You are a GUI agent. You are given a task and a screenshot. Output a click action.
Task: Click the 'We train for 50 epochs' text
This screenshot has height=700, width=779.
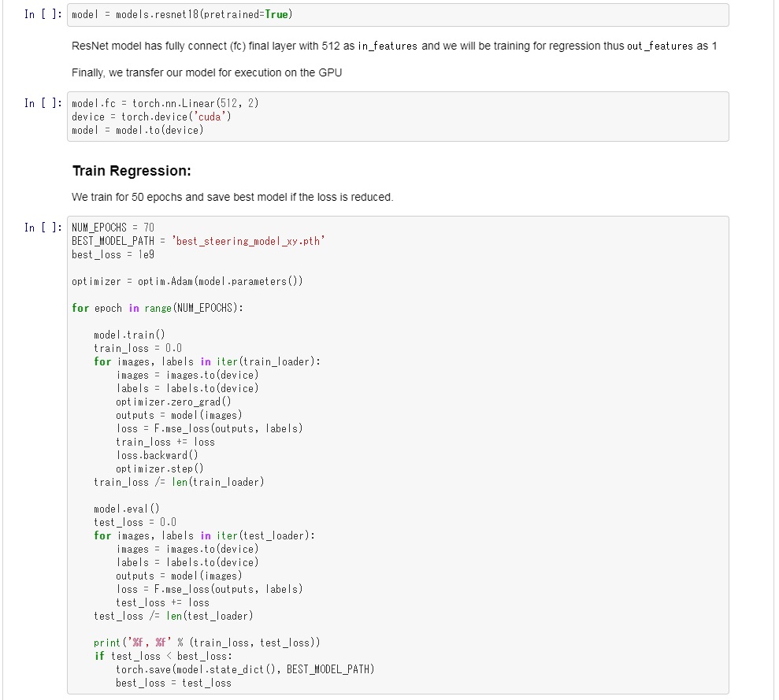[x=232, y=197]
